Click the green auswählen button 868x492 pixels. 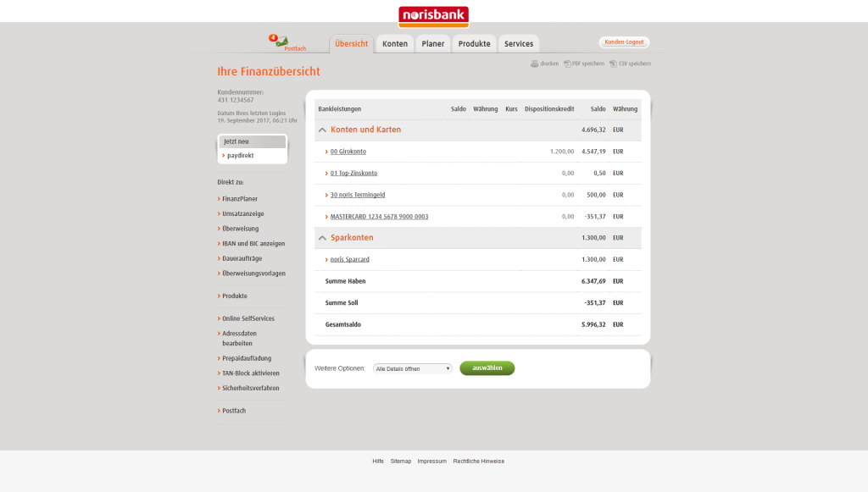coord(487,368)
